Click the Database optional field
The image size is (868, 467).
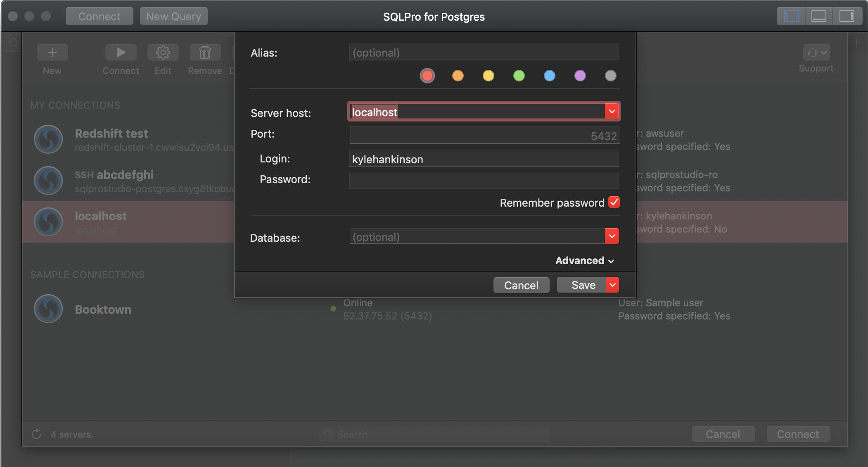coord(477,236)
